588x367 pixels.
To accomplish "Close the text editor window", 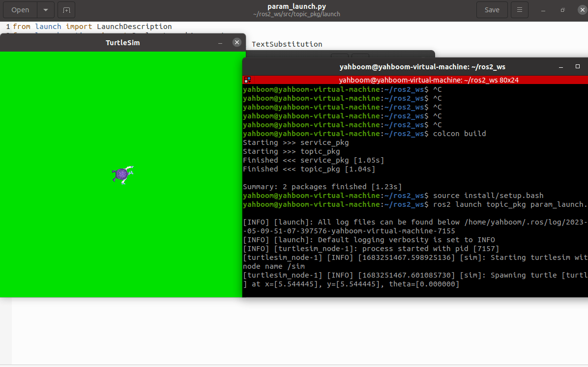I will (x=582, y=10).
